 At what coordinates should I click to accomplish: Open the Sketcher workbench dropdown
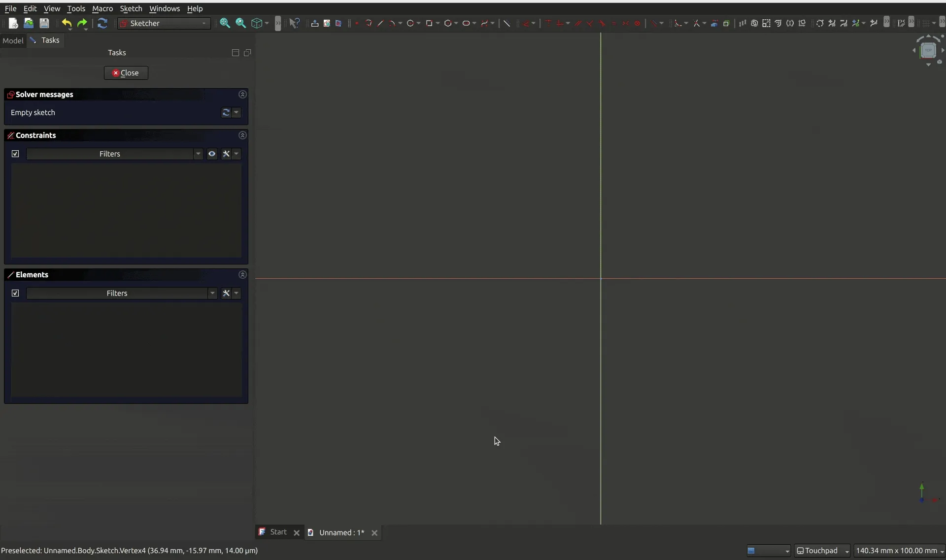[x=164, y=23]
